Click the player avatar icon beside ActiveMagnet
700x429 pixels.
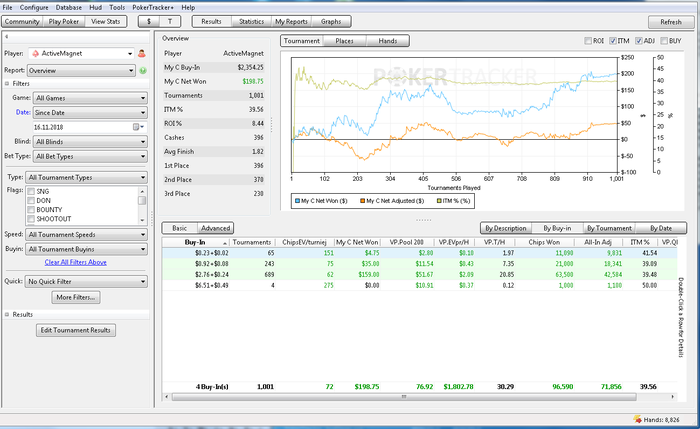click(x=142, y=53)
